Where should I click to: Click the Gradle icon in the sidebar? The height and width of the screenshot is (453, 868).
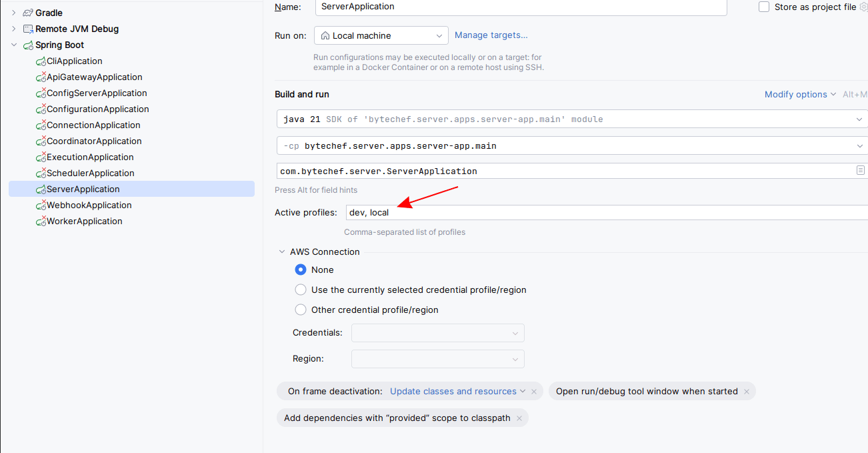coord(27,12)
